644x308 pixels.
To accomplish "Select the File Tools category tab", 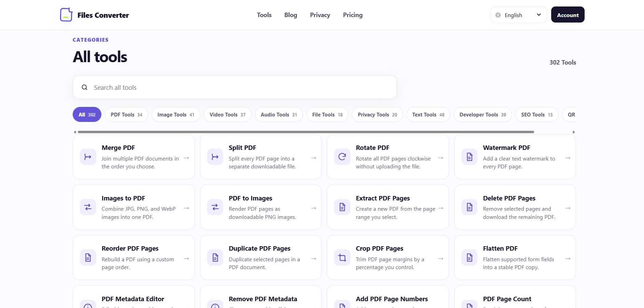I will click(x=327, y=114).
